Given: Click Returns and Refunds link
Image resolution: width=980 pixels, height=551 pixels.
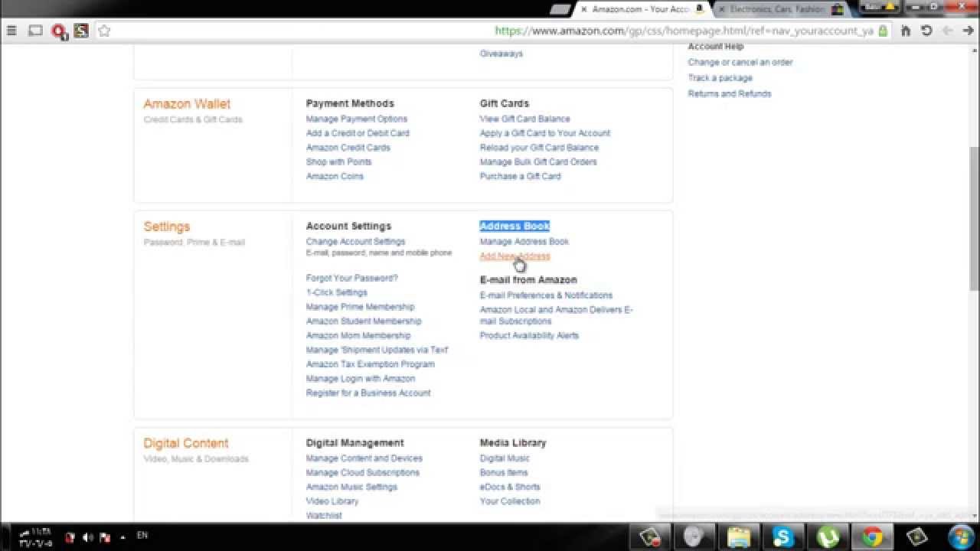Looking at the screenshot, I should point(730,94).
